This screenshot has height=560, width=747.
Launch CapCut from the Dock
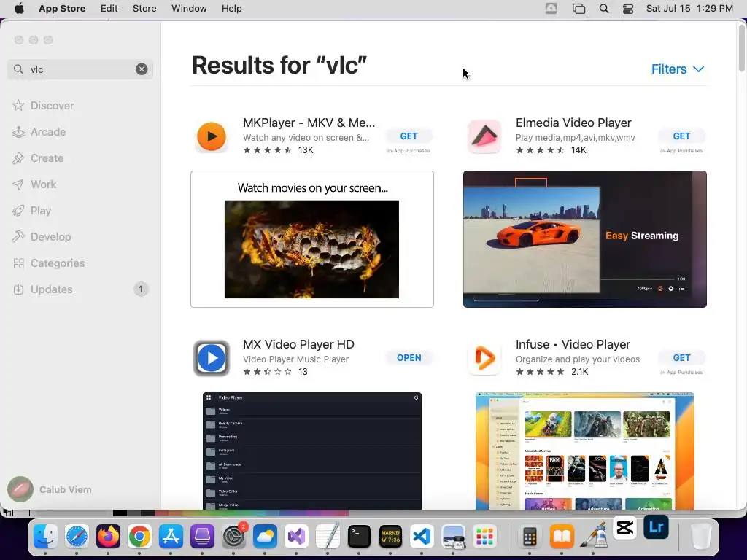click(x=624, y=528)
